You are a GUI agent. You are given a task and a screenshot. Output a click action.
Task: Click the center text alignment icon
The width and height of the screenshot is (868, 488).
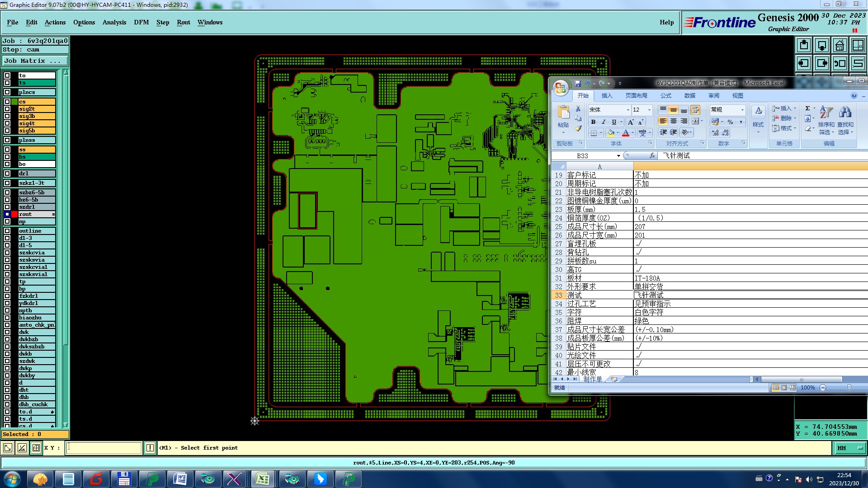[x=674, y=121]
